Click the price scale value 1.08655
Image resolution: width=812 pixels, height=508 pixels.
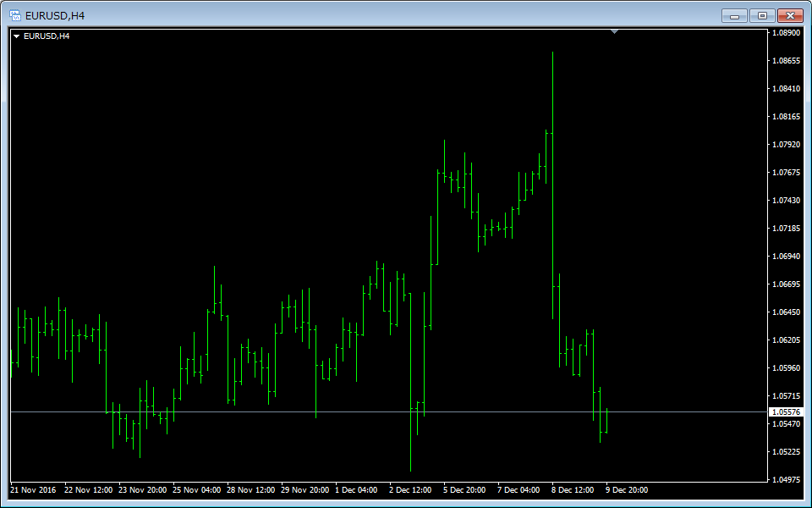(786, 61)
